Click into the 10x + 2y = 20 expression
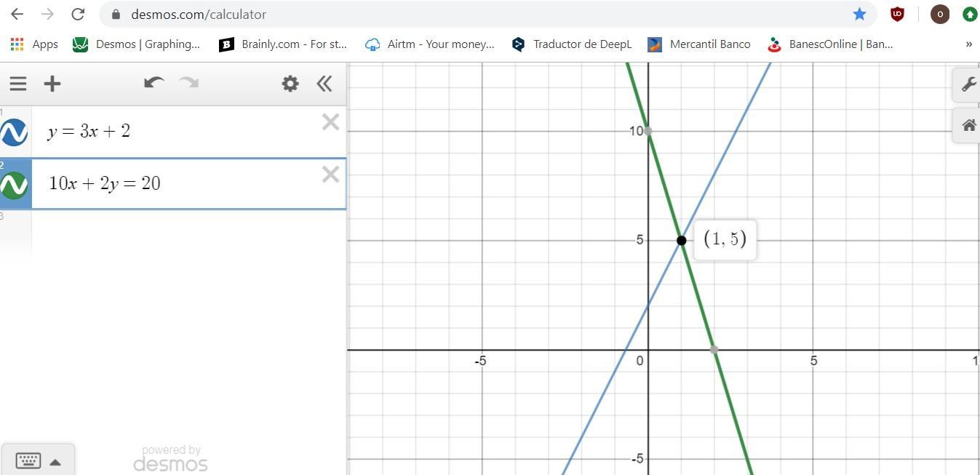 [105, 183]
